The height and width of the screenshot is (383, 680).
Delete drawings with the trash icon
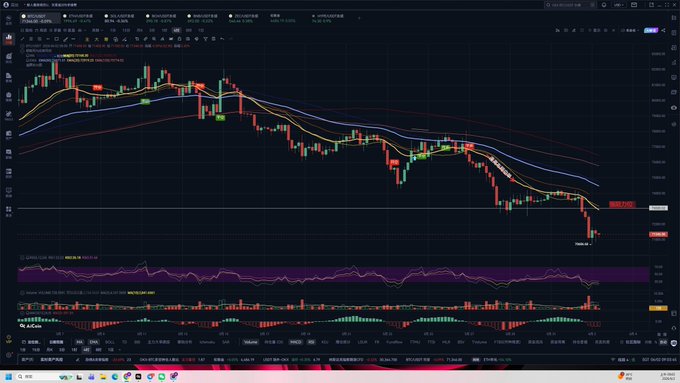[x=214, y=39]
